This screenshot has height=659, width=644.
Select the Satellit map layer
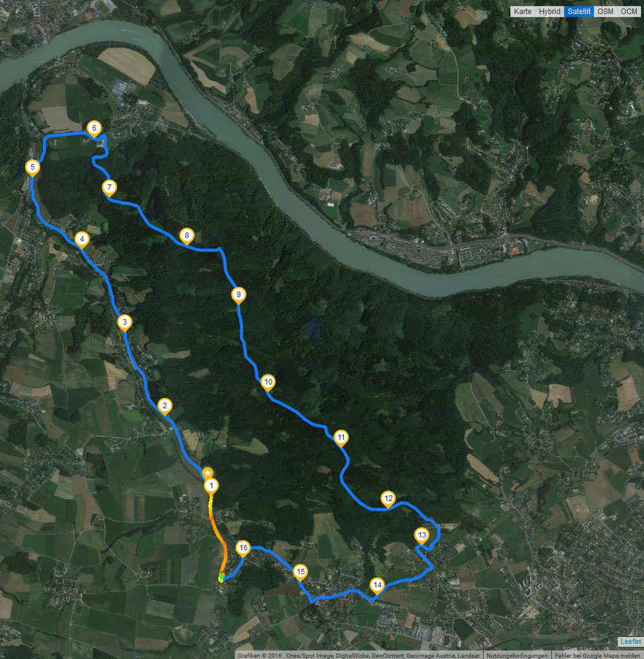579,12
